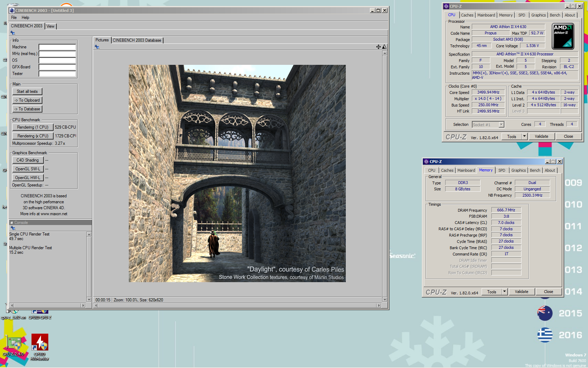Image resolution: width=588 pixels, height=368 pixels.
Task: Run the C4D Shading test
Action: click(28, 160)
